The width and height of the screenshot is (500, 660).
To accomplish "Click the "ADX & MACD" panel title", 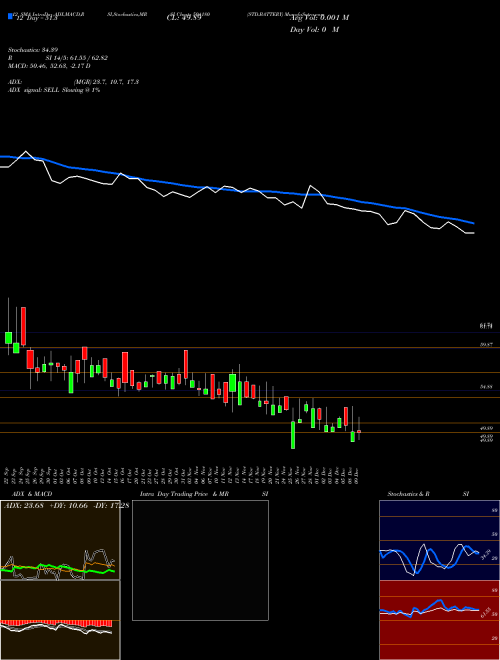I will 32,494.
